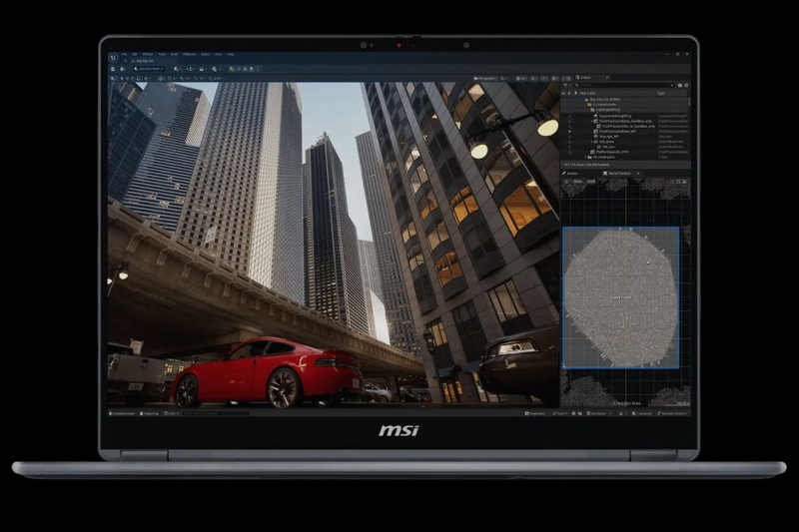Click the Stop simulation button in toolbar
799x532 pixels.
(245, 69)
